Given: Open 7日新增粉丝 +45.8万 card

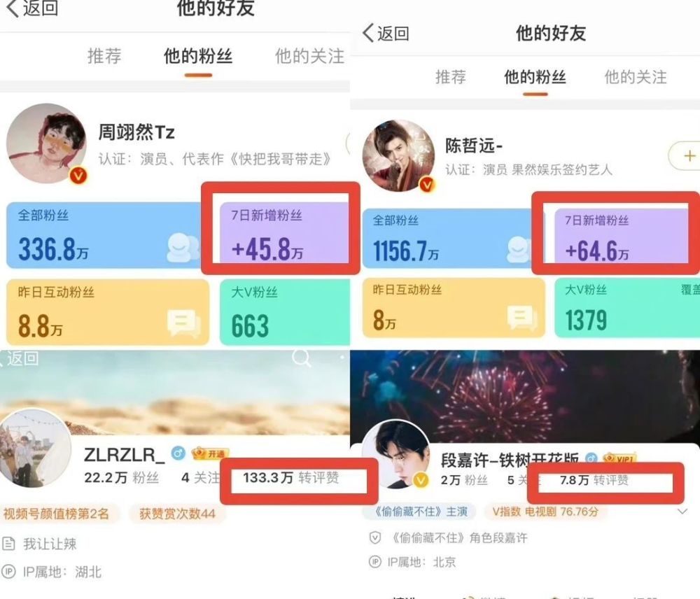Looking at the screenshot, I should [284, 235].
